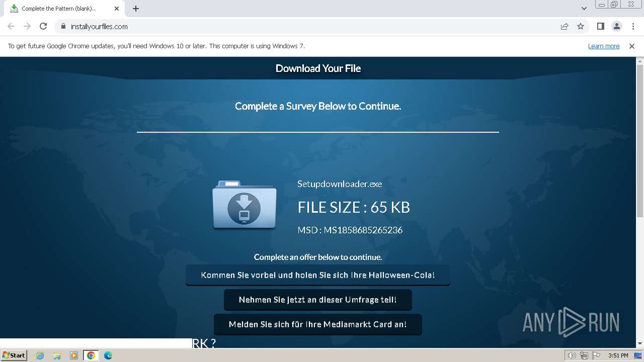Click the browser forward arrow
Viewport: 644px width, 362px height.
click(x=27, y=26)
